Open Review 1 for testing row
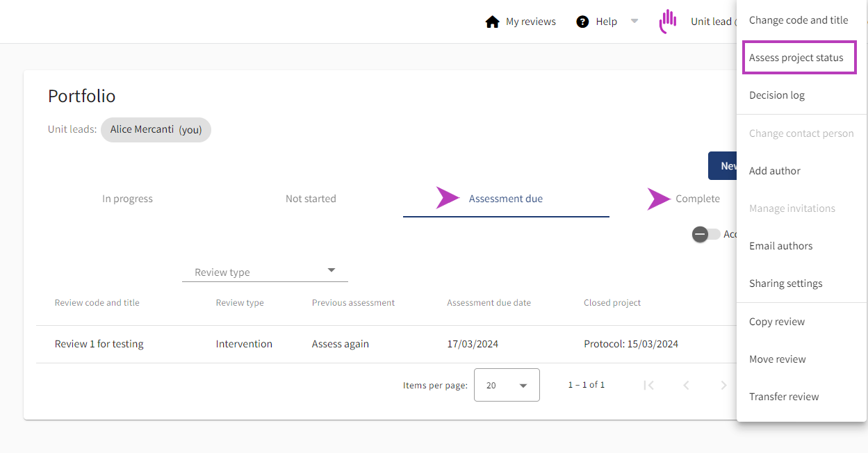The width and height of the screenshot is (868, 453). [99, 344]
